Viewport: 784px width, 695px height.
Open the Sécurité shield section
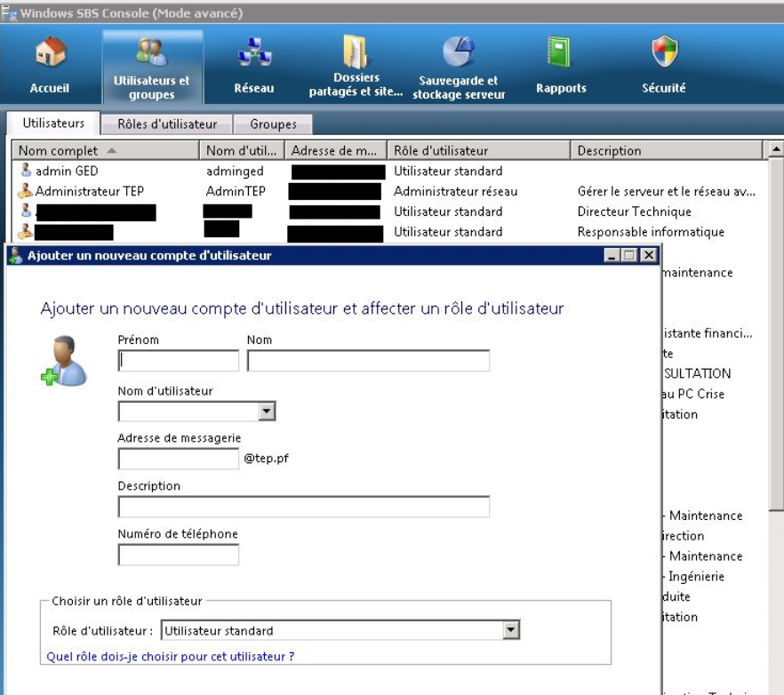[664, 66]
